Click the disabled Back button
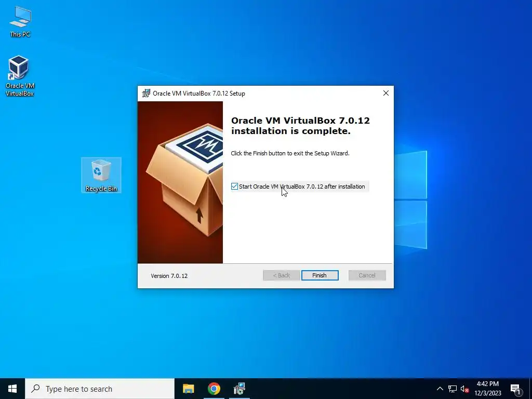This screenshot has width=532, height=399. tap(281, 275)
